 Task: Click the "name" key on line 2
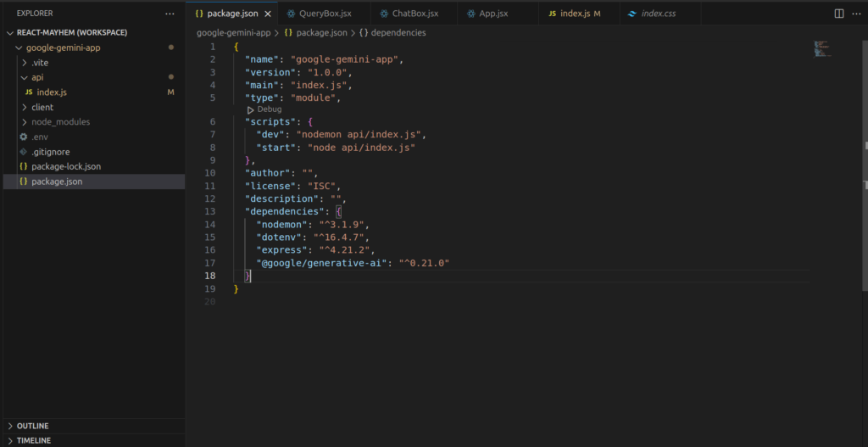tap(262, 60)
